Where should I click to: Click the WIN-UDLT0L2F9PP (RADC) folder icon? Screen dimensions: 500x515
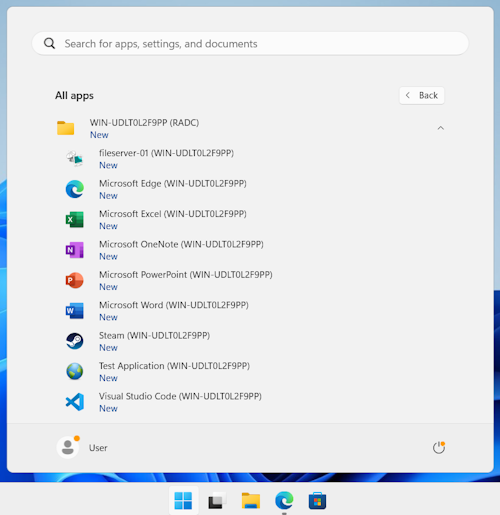click(65, 128)
